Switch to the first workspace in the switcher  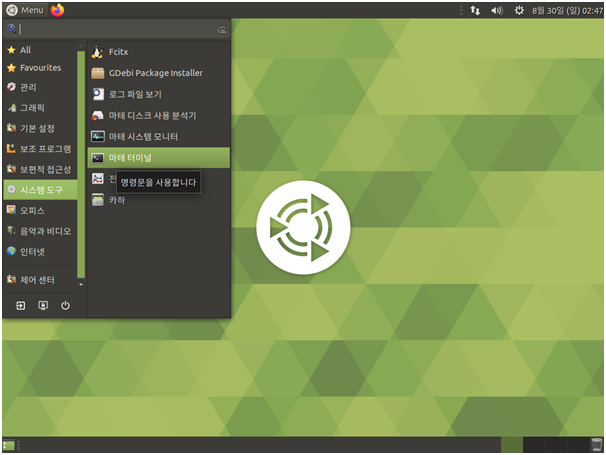[x=512, y=445]
